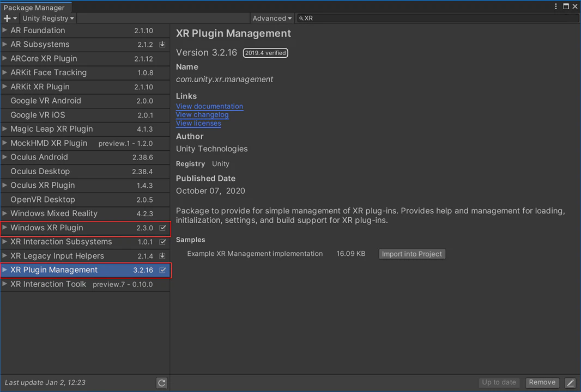The image size is (581, 392).
Task: Expand the Windows Mixed Reality entry
Action: [4, 213]
